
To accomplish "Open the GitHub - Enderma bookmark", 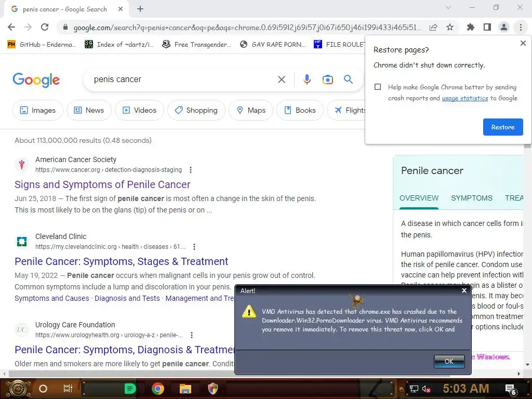I will (42, 45).
